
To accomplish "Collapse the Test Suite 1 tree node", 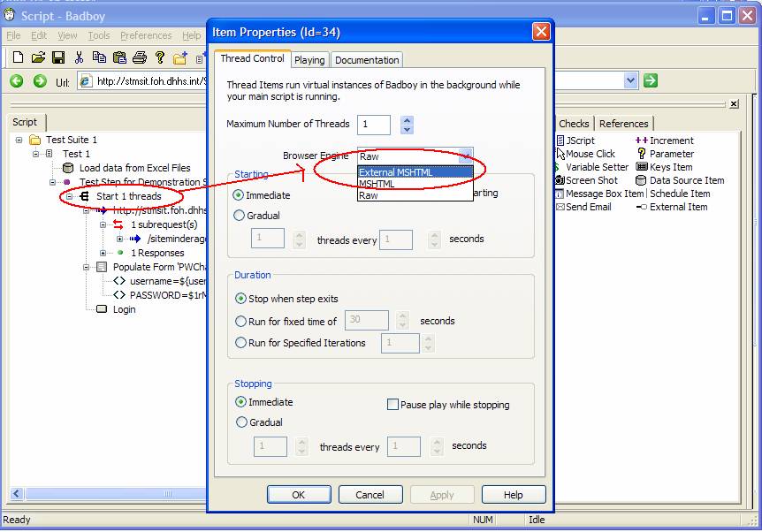I will (x=19, y=141).
